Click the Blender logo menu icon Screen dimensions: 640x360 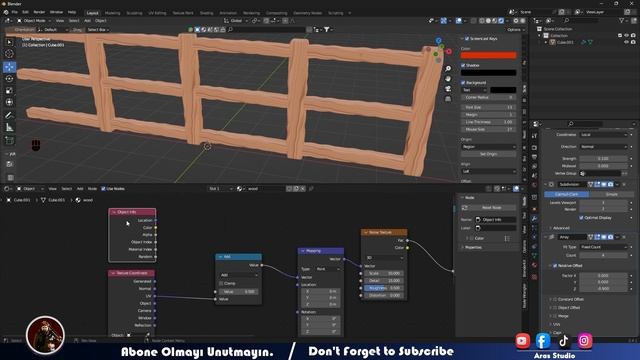pos(6,12)
